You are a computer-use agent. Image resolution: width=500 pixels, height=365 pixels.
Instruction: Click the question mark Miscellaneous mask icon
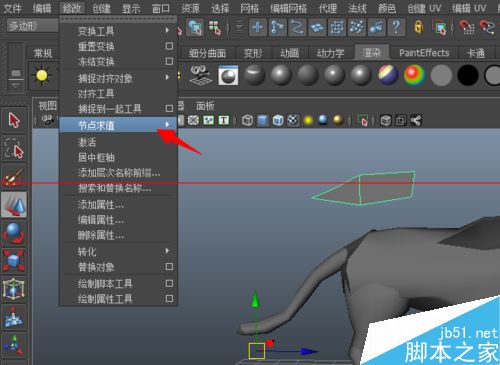click(x=396, y=27)
